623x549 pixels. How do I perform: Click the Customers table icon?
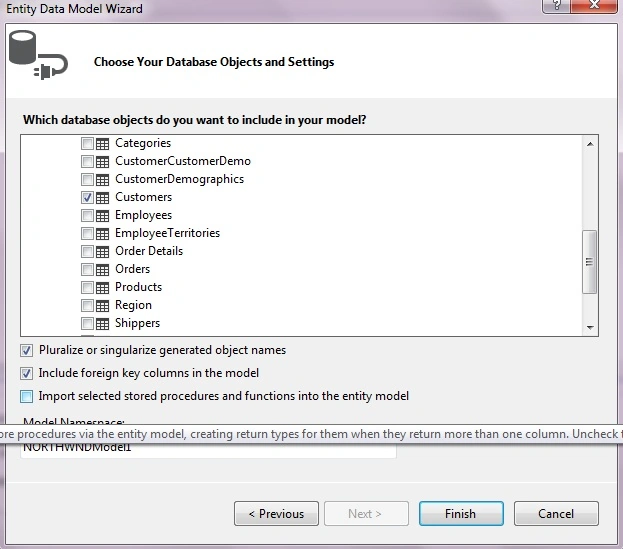pyautogui.click(x=103, y=197)
